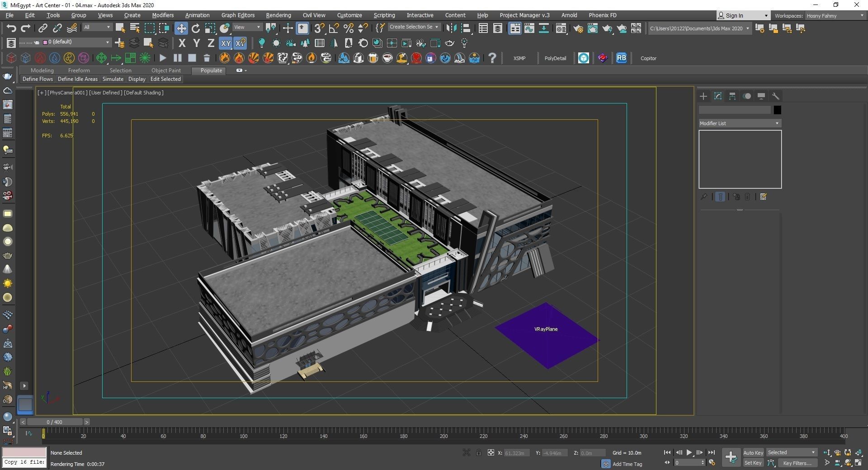The width and height of the screenshot is (868, 470).
Task: Click the black object color swatch
Action: 777,110
